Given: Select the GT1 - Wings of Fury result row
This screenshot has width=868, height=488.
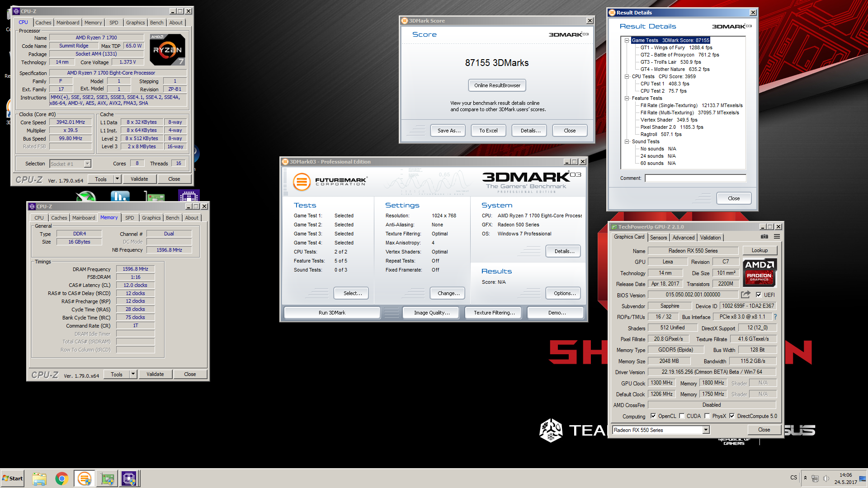Looking at the screenshot, I should click(x=676, y=48).
